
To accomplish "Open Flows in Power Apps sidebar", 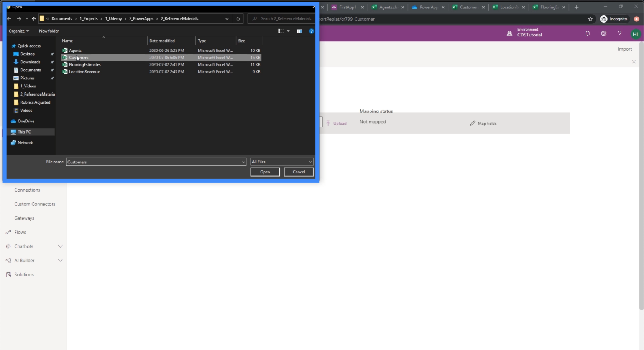I will [x=20, y=232].
